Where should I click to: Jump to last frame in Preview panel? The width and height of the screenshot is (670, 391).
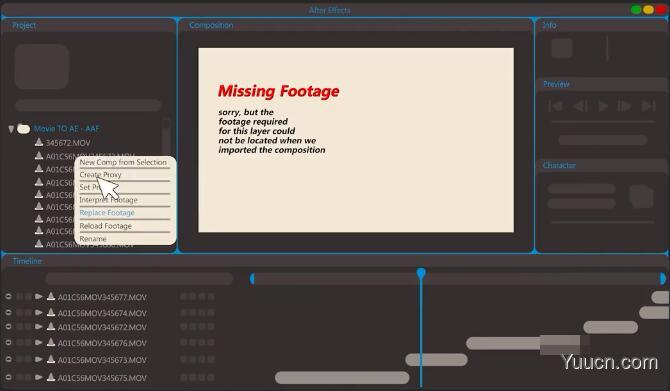pyautogui.click(x=649, y=106)
